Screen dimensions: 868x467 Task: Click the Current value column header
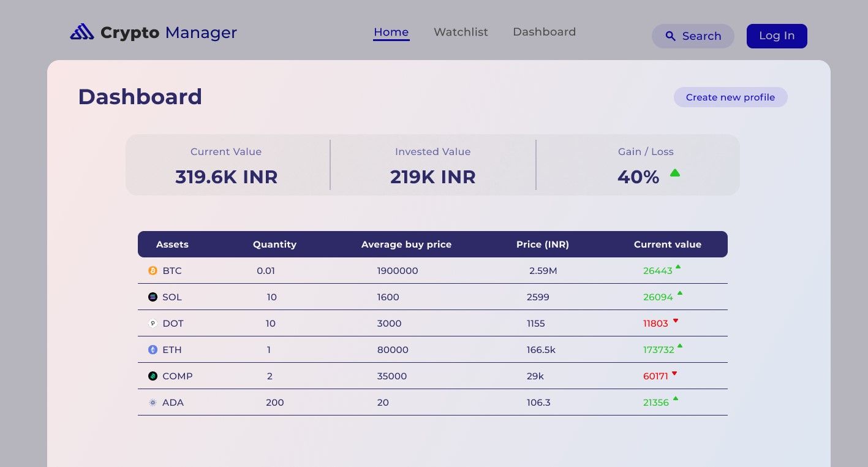(668, 244)
